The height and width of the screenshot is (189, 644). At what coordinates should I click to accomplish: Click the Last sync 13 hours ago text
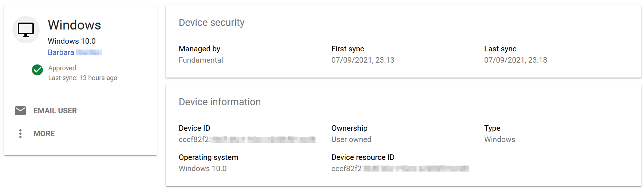point(83,78)
